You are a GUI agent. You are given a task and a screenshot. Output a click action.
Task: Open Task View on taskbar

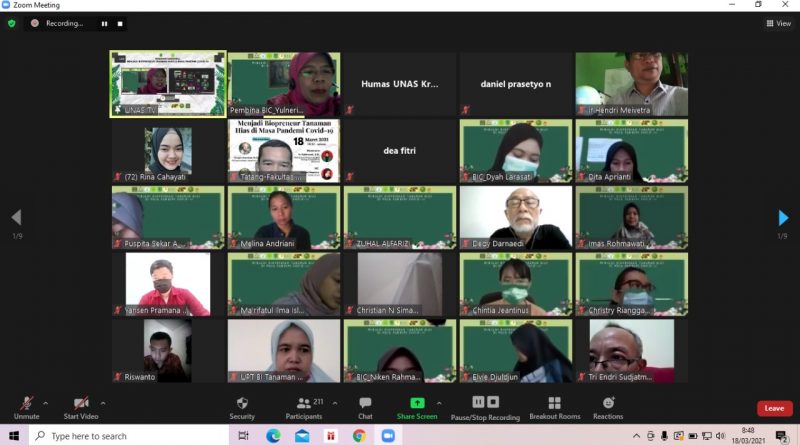tap(243, 436)
